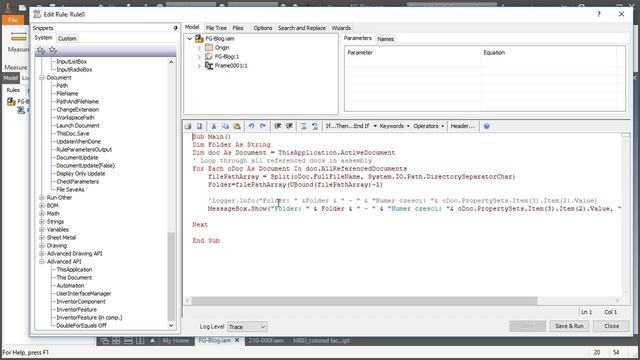This screenshot has height=360, width=640.
Task: Click the increase indent icon
Action: pos(289,126)
